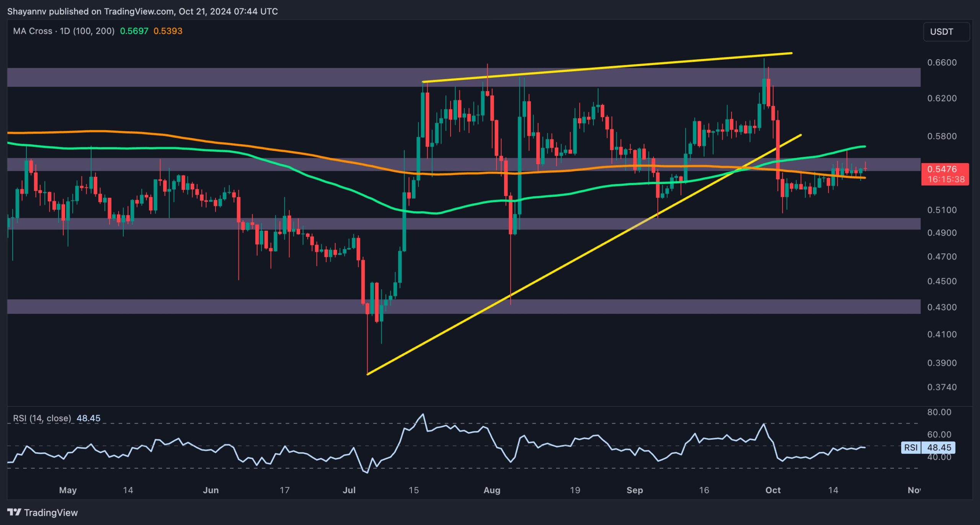Click the Aug date marker on the time axis
The width and height of the screenshot is (980, 525).
492,490
